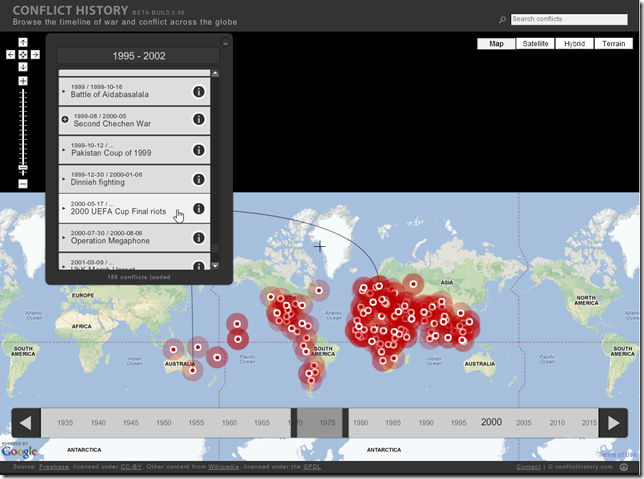Image resolution: width=644 pixels, height=479 pixels.
Task: Switch to Map view
Action: pos(496,44)
